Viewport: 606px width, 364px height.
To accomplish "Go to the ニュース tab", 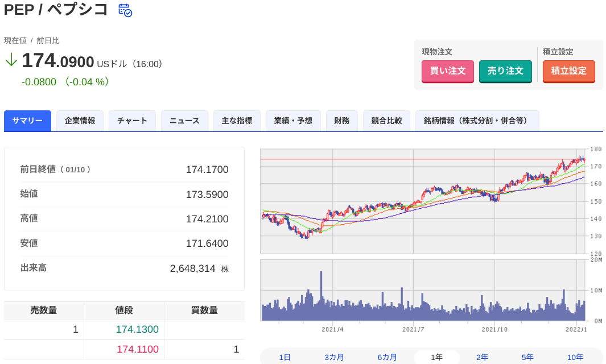I will [x=184, y=121].
